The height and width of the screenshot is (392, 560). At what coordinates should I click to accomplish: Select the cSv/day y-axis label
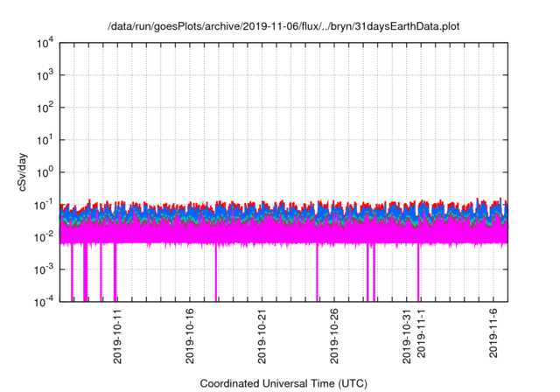tap(23, 172)
